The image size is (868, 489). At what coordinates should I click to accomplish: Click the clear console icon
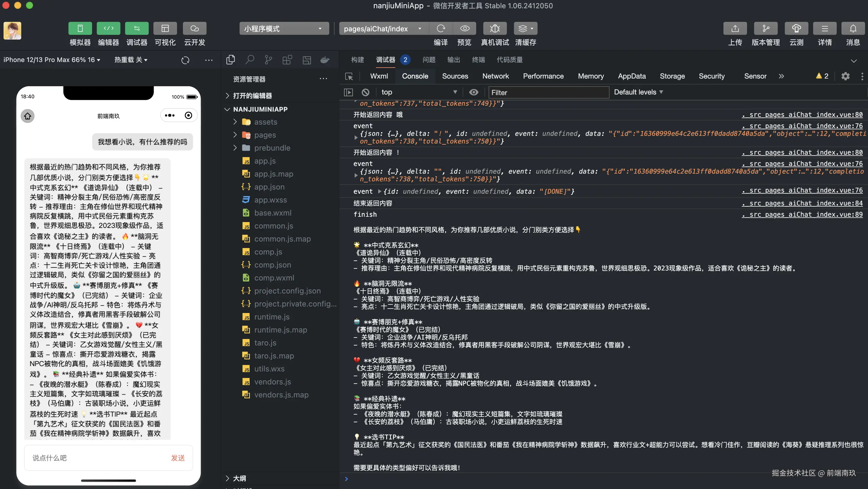[366, 92]
